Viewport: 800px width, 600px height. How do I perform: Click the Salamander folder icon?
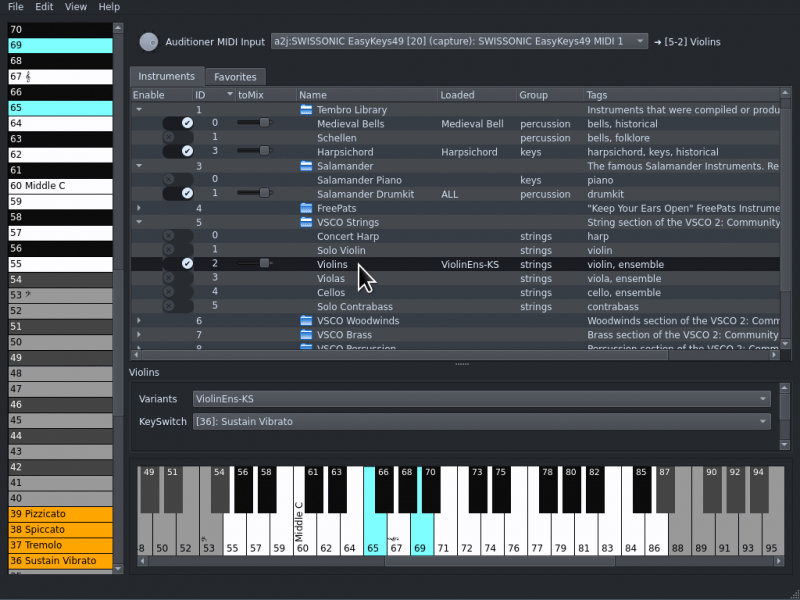(307, 166)
